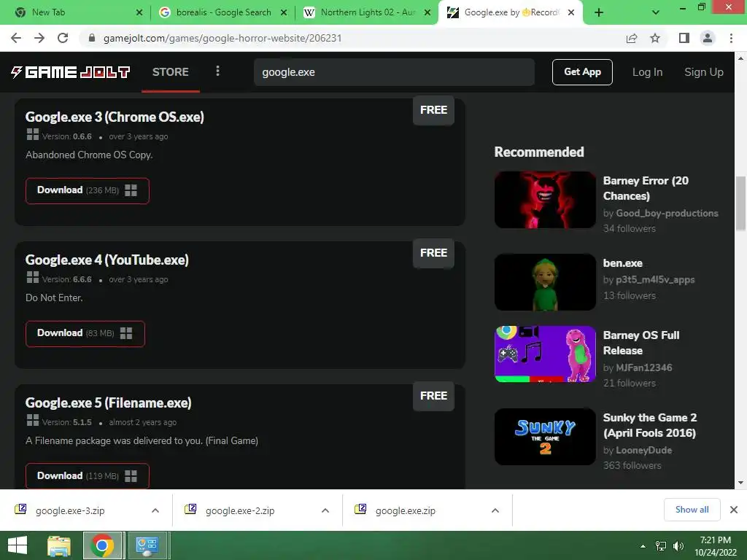Close the downloads bar

734,510
